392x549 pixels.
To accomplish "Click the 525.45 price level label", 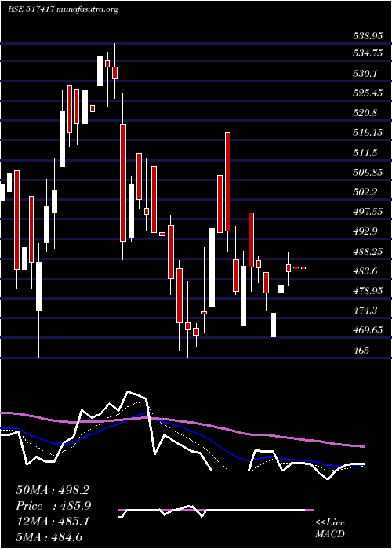I will 368,93.
